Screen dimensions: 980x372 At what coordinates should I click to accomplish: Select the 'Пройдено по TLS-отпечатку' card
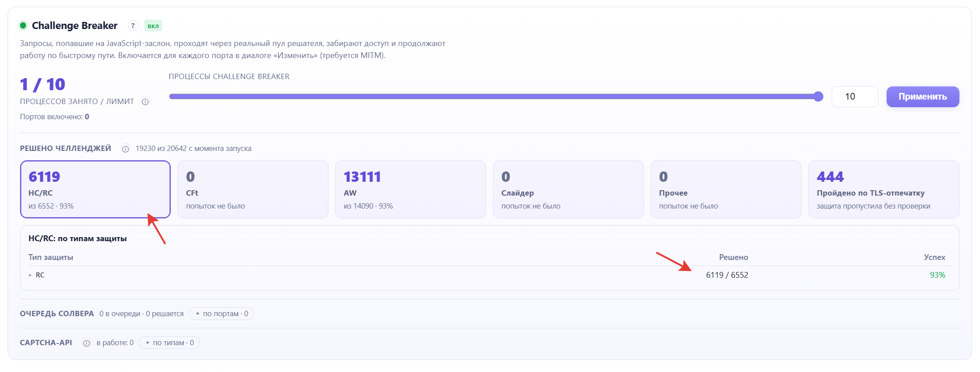[884, 189]
